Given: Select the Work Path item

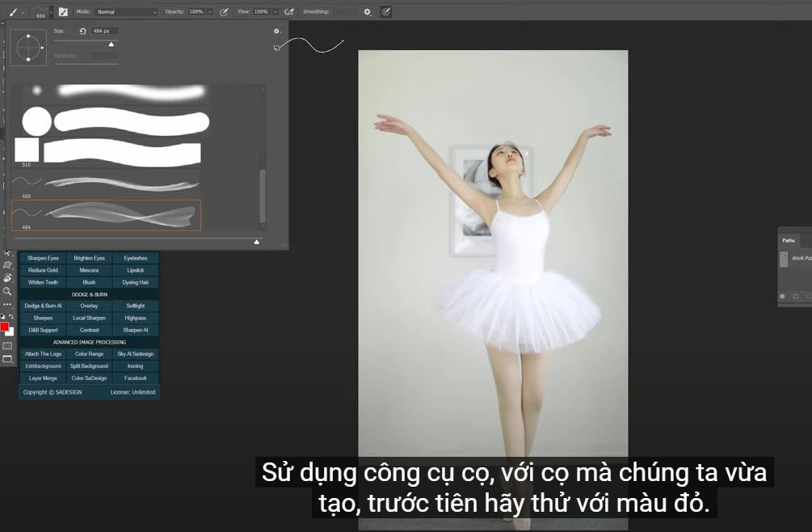Looking at the screenshot, I should [800, 258].
